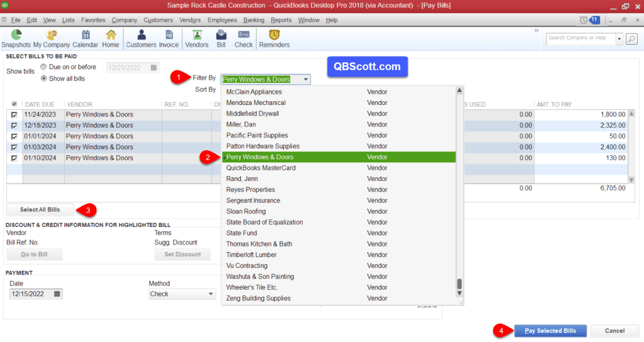Uncheck the bill due 11/24/2023
Viewport: 644px width, 342px height.
[x=14, y=115]
